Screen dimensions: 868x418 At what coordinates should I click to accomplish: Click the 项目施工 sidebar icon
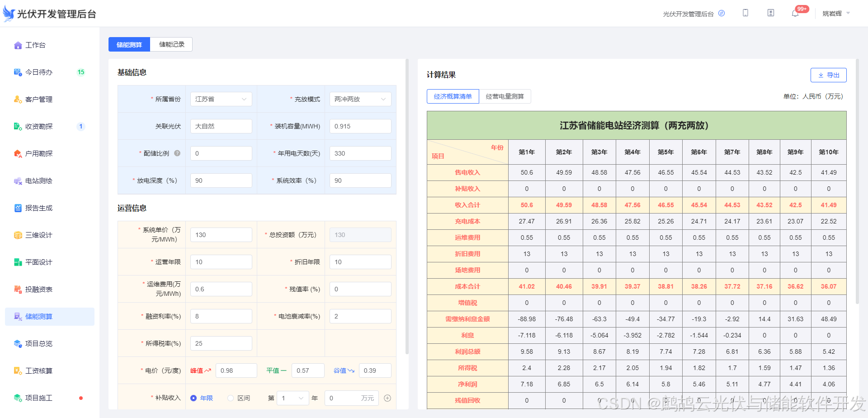18,398
